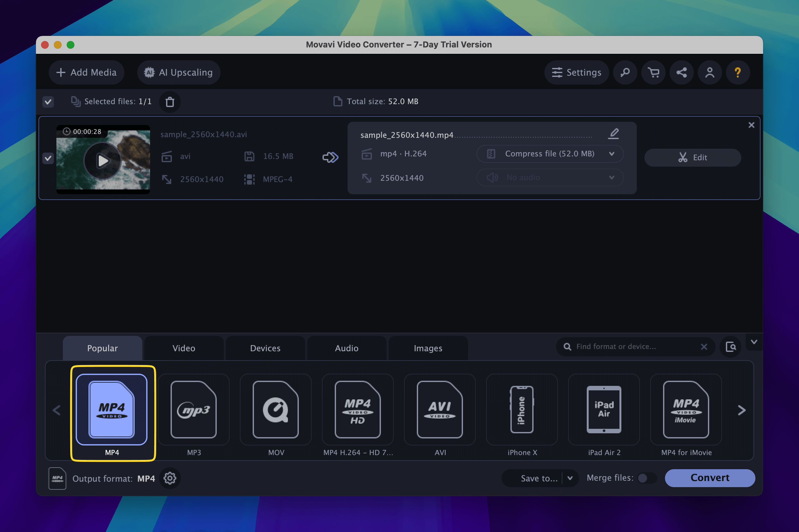Select the iPhone X device preset

pyautogui.click(x=522, y=410)
